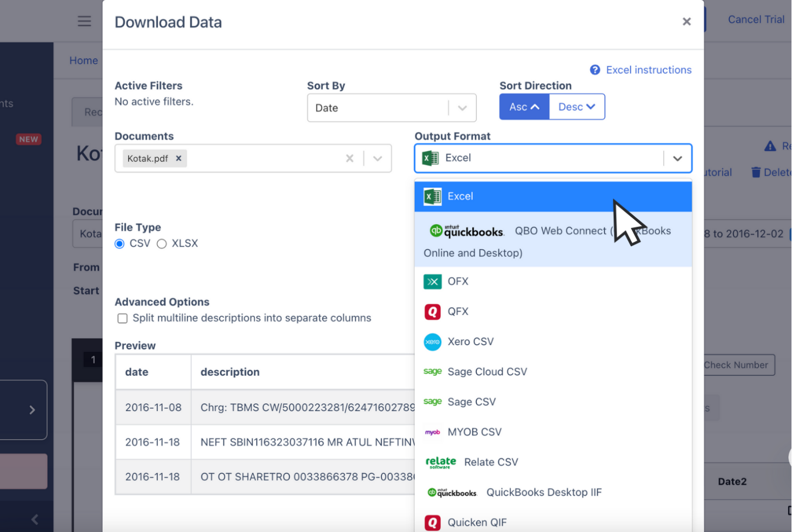
Task: Select the QFX output format
Action: click(x=553, y=312)
